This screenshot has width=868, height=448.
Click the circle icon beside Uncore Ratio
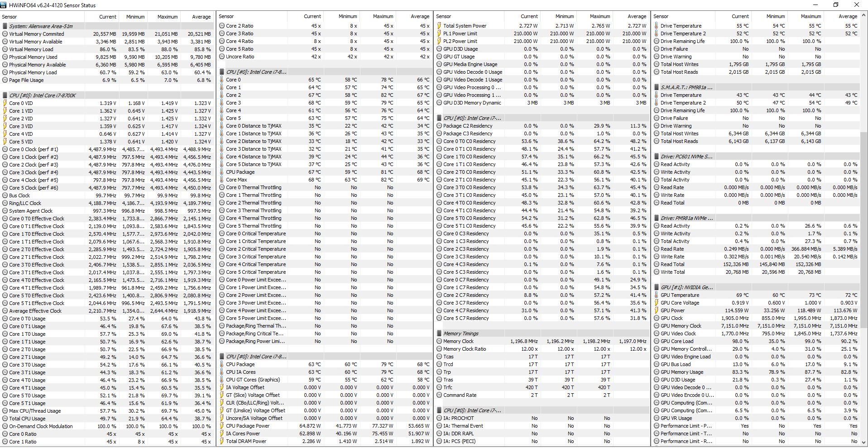tap(222, 57)
